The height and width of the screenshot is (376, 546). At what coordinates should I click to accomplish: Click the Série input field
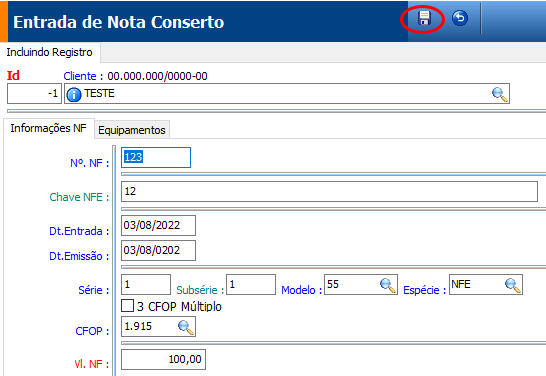point(146,284)
